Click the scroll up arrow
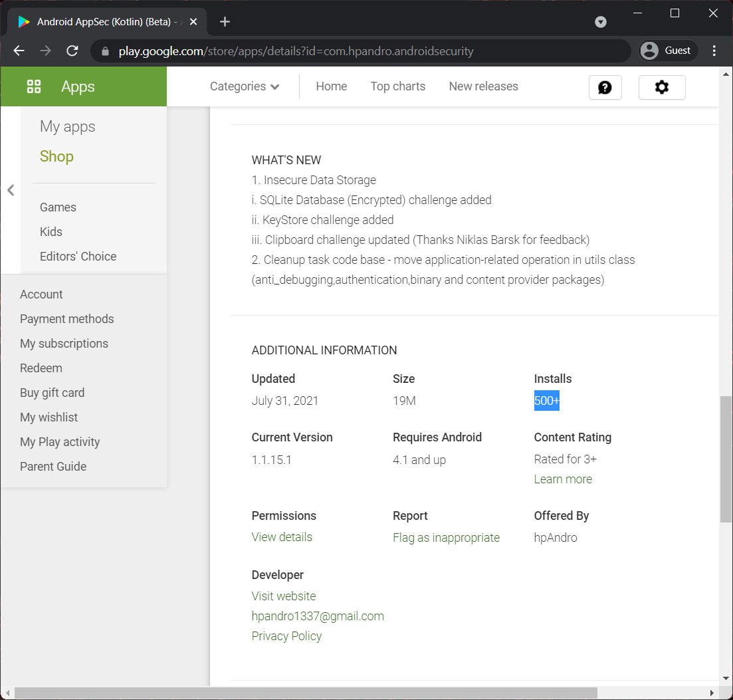 [x=726, y=74]
